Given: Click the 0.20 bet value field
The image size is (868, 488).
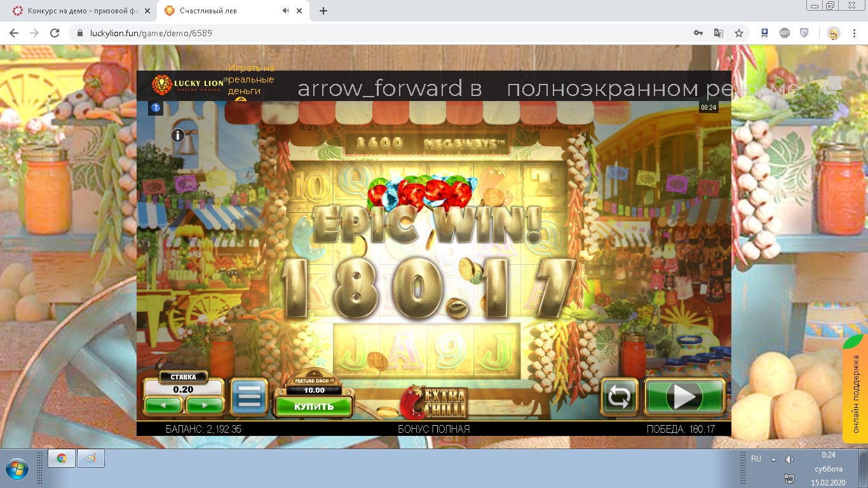Looking at the screenshot, I should [184, 389].
